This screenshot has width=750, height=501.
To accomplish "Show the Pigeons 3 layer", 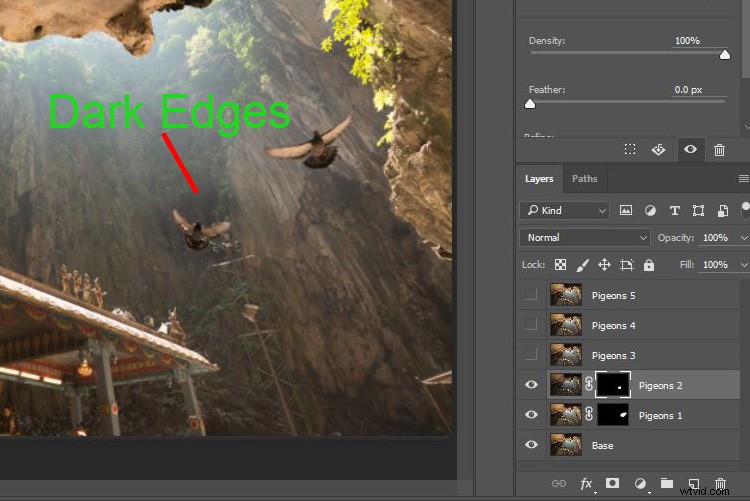I will [530, 355].
